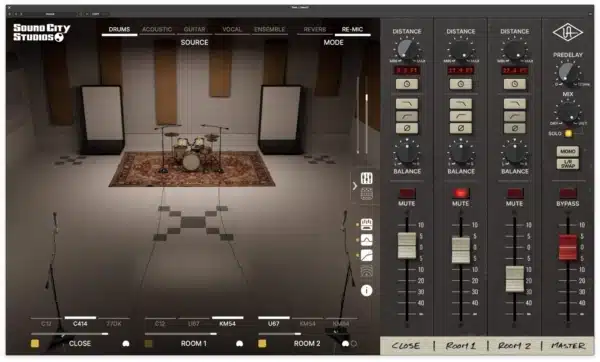Choose the C12 mic for Room 1
The height and width of the screenshot is (362, 600).
pyautogui.click(x=160, y=323)
